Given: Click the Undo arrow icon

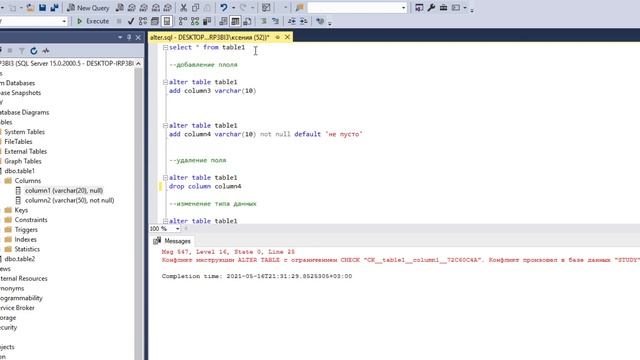Looking at the screenshot, I should 223,8.
